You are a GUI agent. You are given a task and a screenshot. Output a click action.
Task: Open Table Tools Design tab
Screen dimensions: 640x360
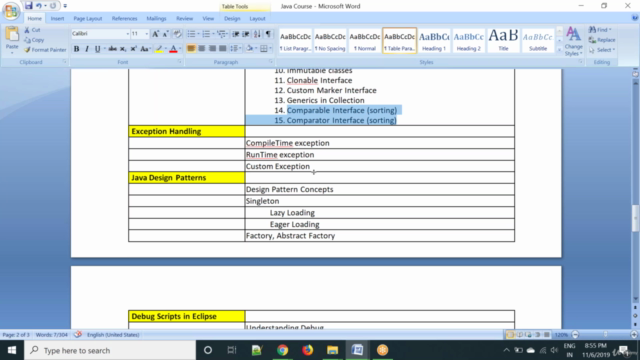232,18
